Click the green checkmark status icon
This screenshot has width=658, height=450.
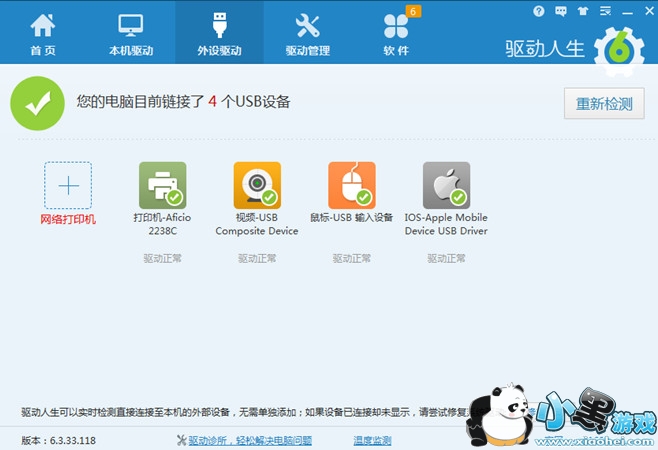pyautogui.click(x=37, y=103)
